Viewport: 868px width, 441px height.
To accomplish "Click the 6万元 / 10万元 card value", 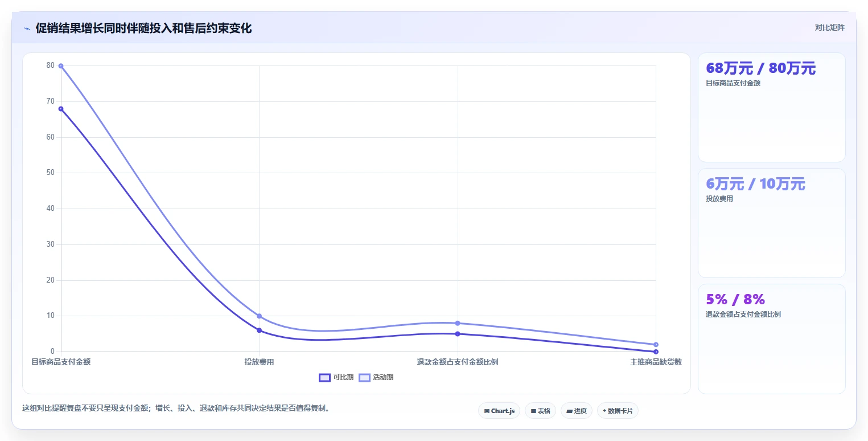I will (755, 184).
